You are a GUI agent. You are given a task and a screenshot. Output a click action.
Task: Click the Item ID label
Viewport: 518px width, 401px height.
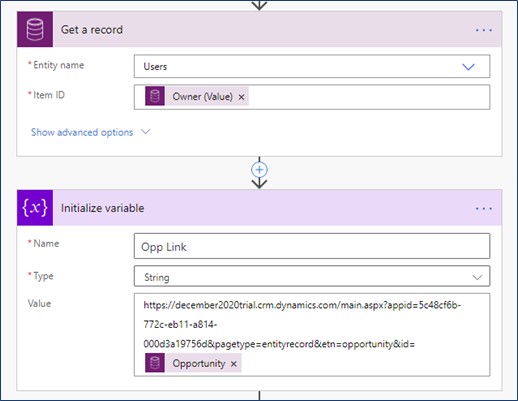pos(49,95)
